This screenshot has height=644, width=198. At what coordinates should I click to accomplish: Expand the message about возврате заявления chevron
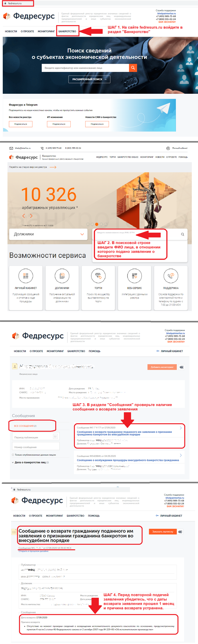pos(181,428)
